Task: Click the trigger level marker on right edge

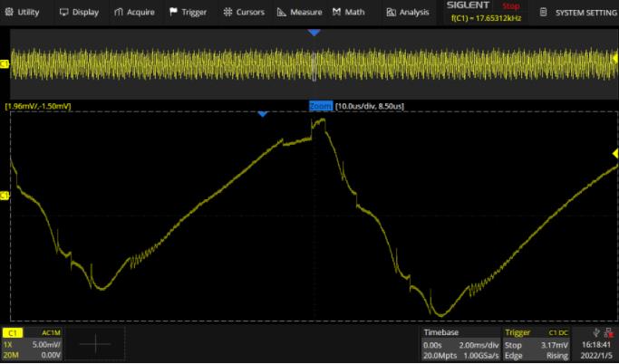Action: coord(614,154)
